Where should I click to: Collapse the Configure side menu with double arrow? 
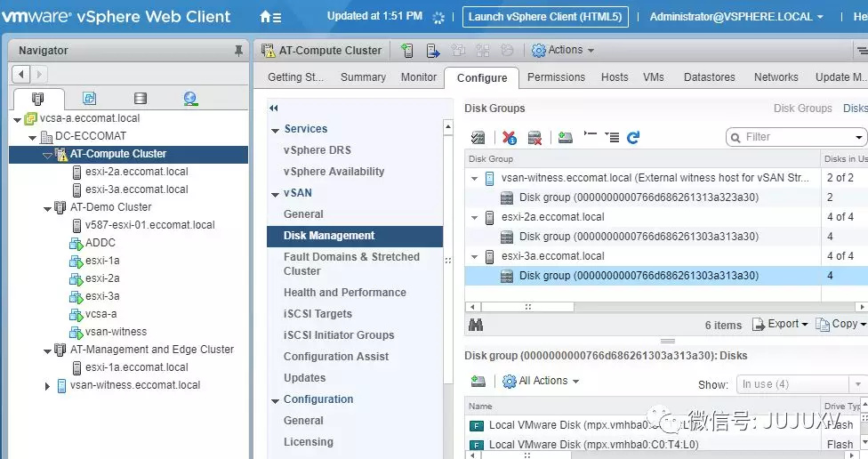(x=273, y=108)
